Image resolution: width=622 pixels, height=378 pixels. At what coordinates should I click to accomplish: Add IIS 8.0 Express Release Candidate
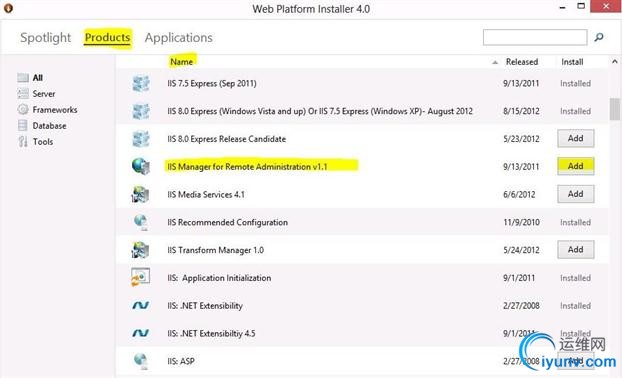tap(576, 138)
